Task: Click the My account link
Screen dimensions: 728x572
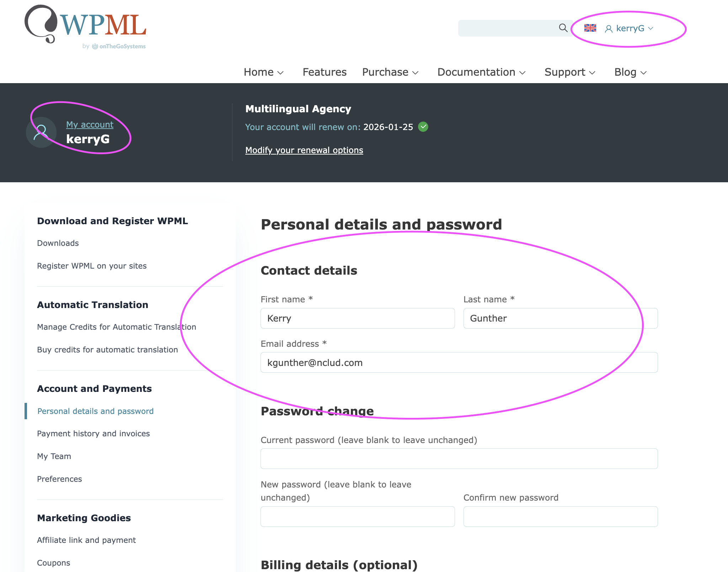Action: click(90, 125)
